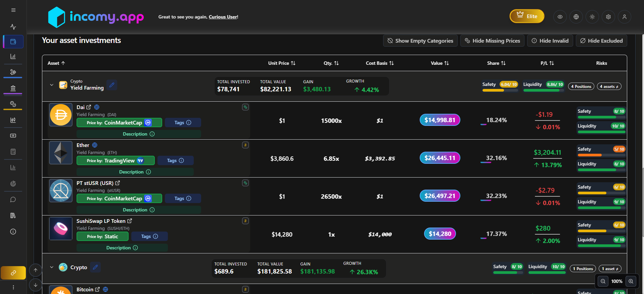The image size is (644, 294).
Task: Edit the Crypto category pencil icon
Action: coord(95,267)
